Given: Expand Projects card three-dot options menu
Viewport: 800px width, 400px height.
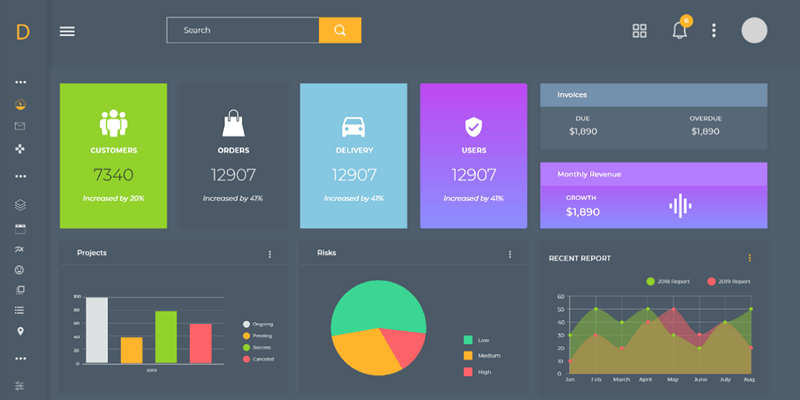Looking at the screenshot, I should 269,254.
